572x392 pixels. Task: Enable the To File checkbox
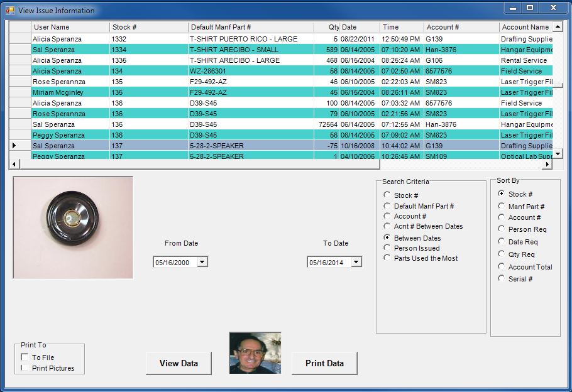tap(25, 357)
